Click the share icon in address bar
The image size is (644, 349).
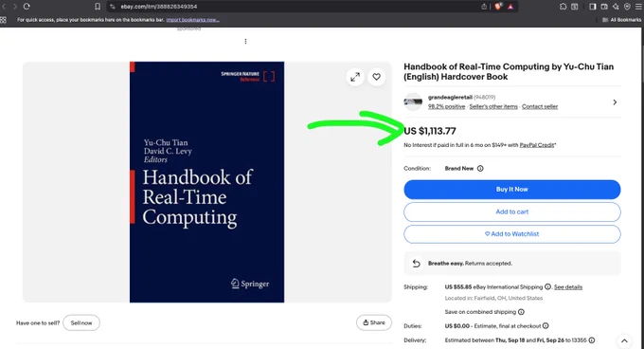(484, 7)
